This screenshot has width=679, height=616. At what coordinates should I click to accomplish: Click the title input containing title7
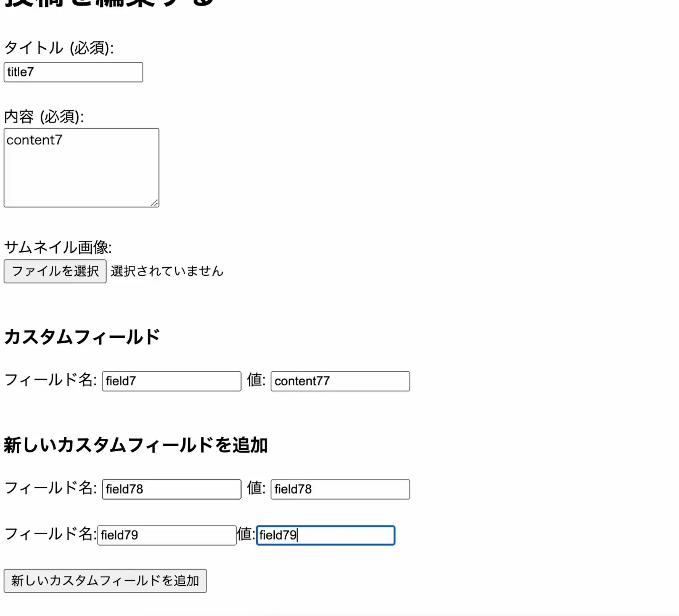(x=73, y=72)
